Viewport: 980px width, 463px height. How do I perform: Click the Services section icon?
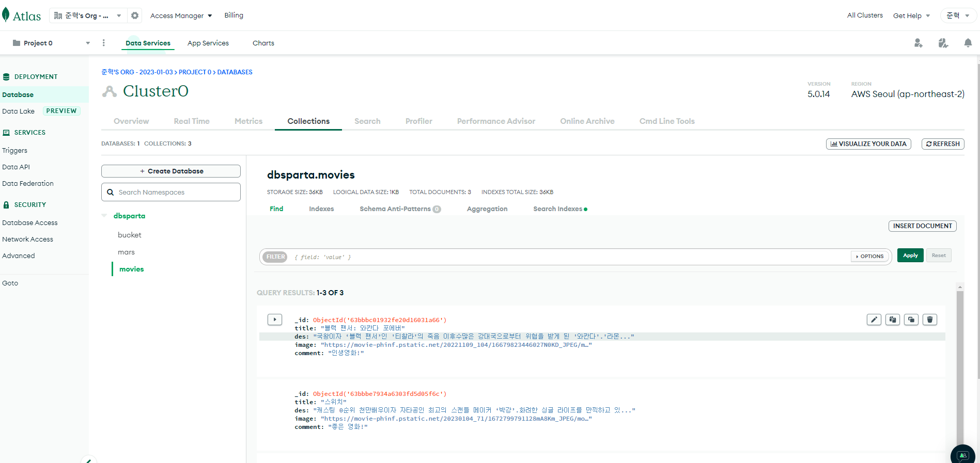click(6, 133)
